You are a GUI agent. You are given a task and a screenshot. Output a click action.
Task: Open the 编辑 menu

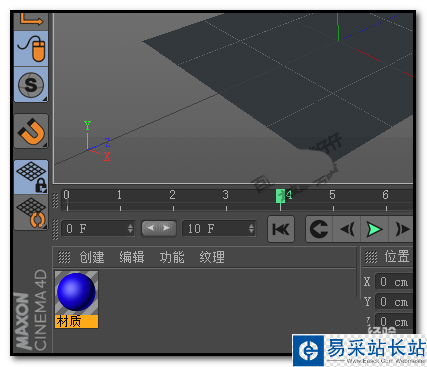132,257
